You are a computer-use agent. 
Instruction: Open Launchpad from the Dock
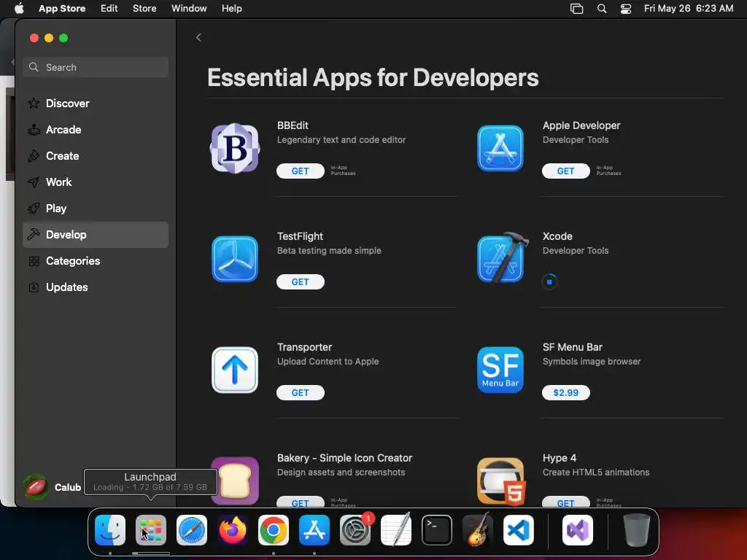(x=151, y=530)
